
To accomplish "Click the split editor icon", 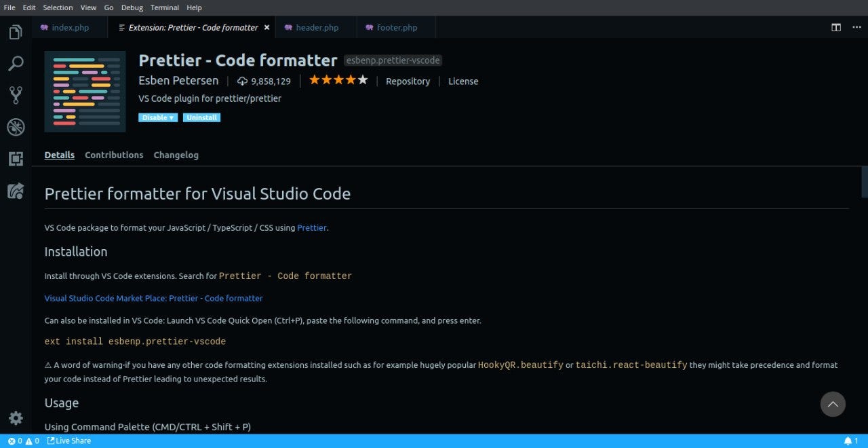I will 835,27.
